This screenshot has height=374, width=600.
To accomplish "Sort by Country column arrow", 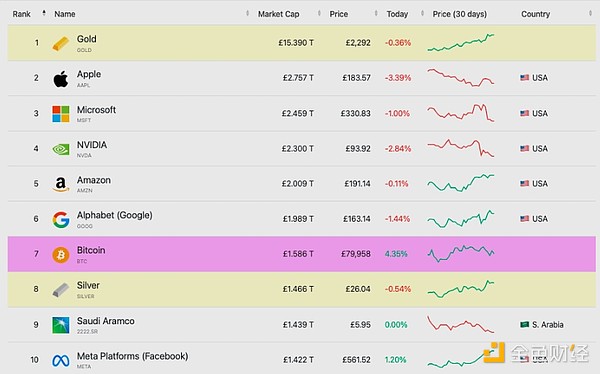I will 590,13.
